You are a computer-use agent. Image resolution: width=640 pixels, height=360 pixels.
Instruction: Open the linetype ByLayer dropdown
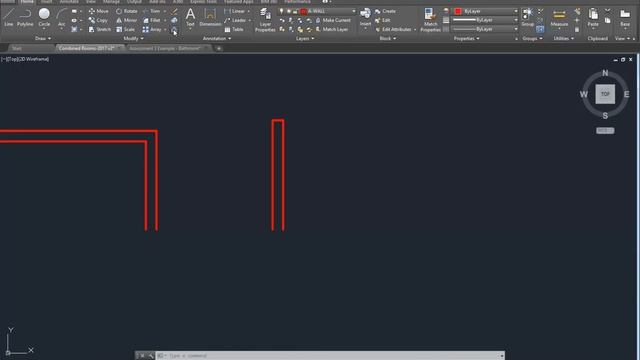(x=516, y=29)
